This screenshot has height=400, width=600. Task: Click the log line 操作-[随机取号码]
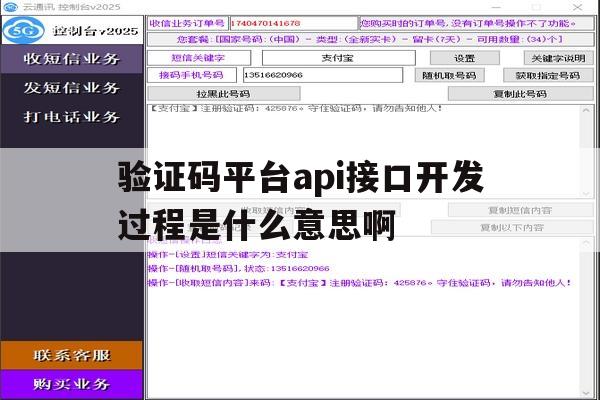click(239, 269)
